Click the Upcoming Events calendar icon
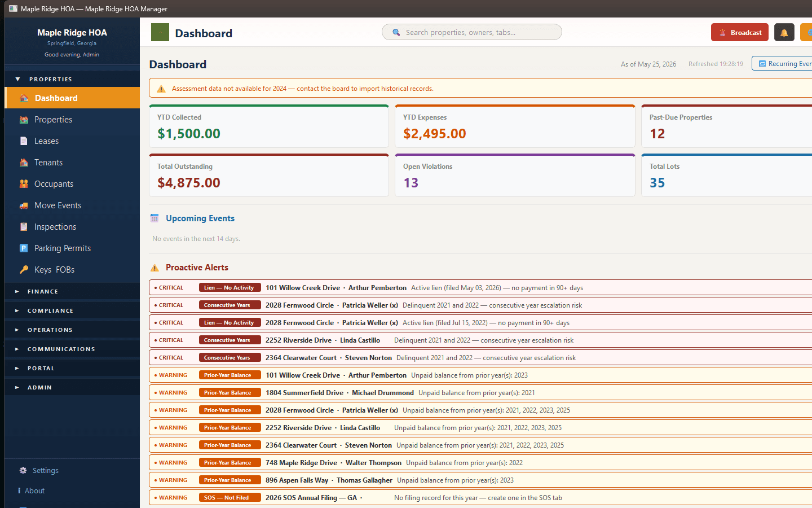 point(155,218)
